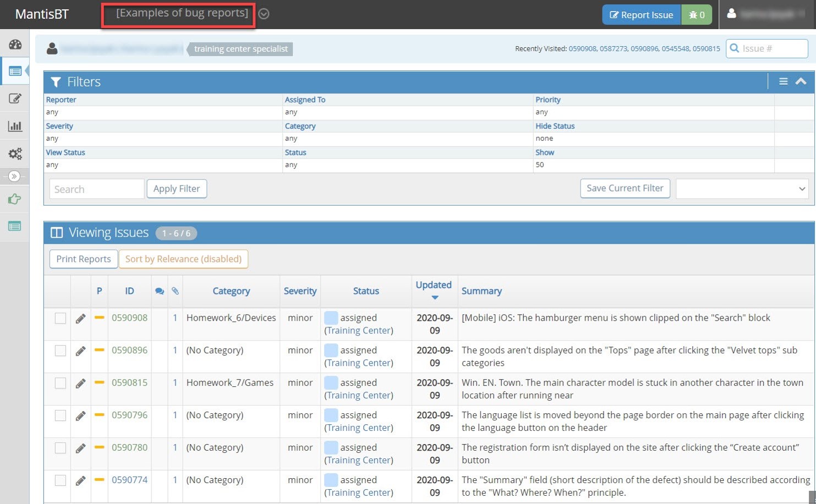Click the notes speech-bubble column header icon
This screenshot has width=816, height=504.
pos(160,291)
